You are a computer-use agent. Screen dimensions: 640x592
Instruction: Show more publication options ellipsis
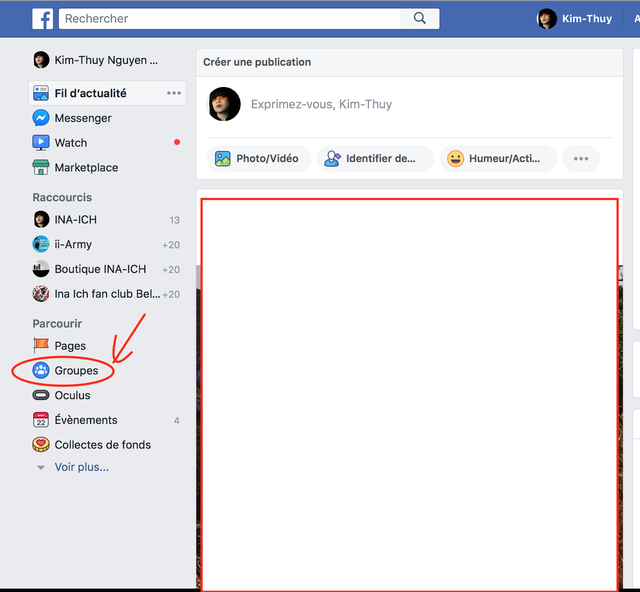point(580,158)
